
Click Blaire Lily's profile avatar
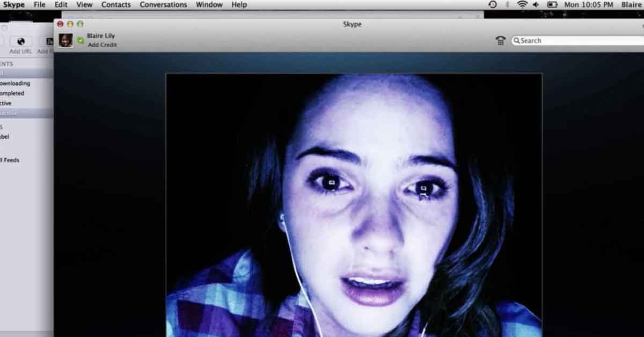coord(66,40)
